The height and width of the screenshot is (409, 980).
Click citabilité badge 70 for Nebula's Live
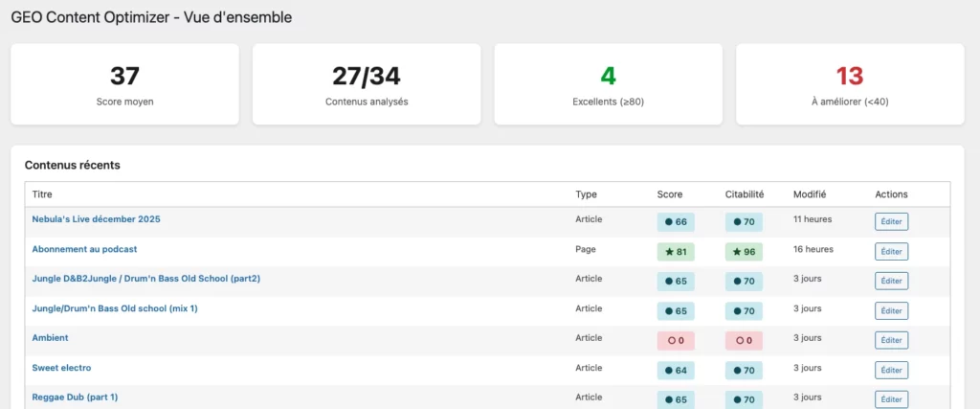(x=744, y=221)
